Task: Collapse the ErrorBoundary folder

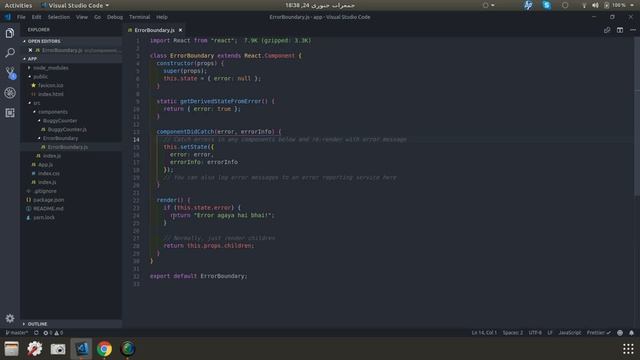Action: (x=60, y=138)
